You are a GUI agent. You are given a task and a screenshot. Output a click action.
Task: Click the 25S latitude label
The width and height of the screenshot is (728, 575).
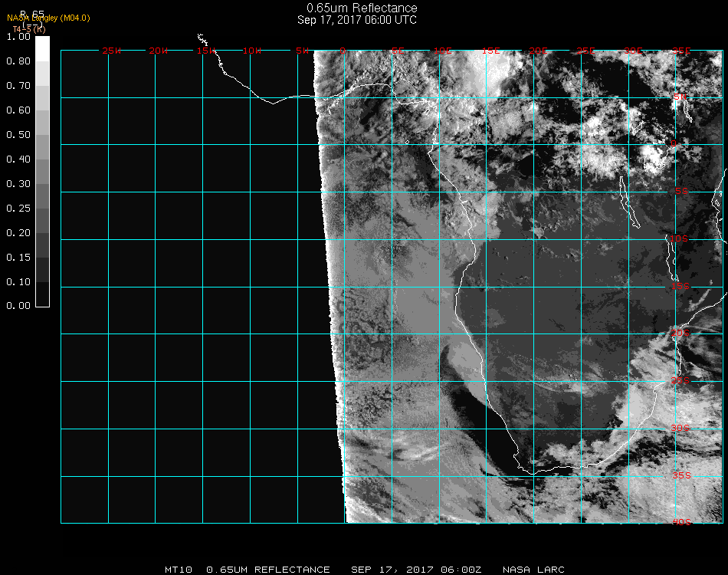[x=680, y=380]
